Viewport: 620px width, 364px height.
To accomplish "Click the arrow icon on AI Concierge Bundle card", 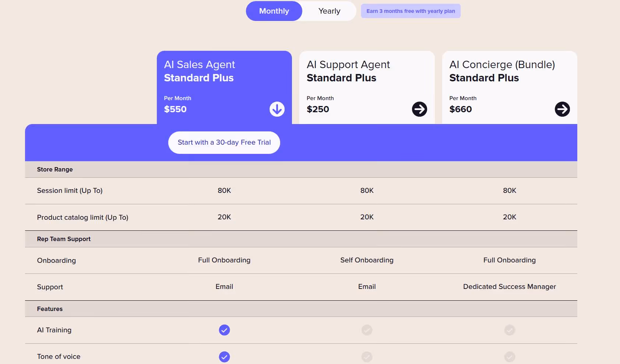I will [x=562, y=109].
